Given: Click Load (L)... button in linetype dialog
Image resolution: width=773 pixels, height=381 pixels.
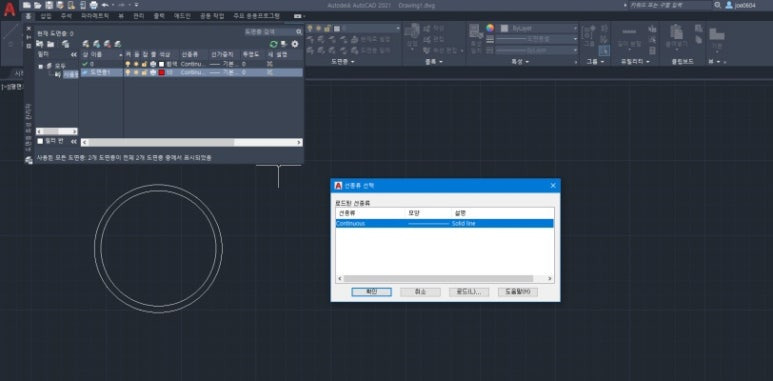Looking at the screenshot, I should point(469,292).
